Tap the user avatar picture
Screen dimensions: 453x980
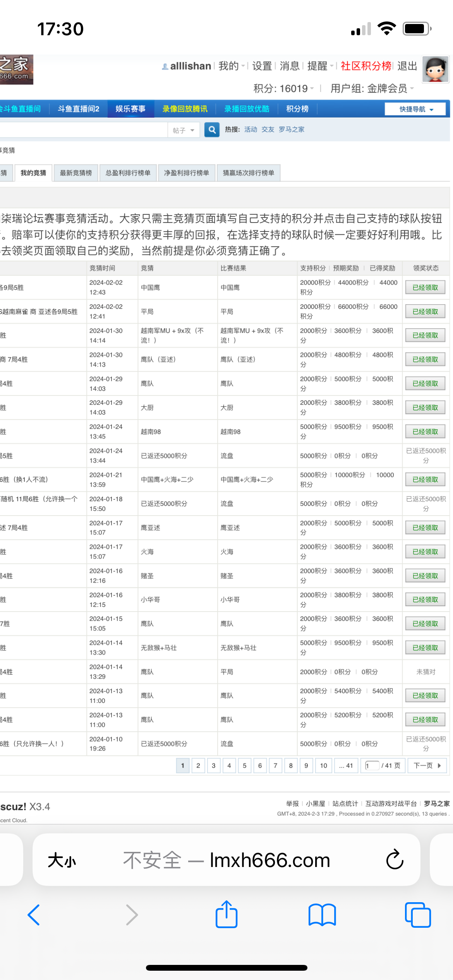(x=436, y=69)
